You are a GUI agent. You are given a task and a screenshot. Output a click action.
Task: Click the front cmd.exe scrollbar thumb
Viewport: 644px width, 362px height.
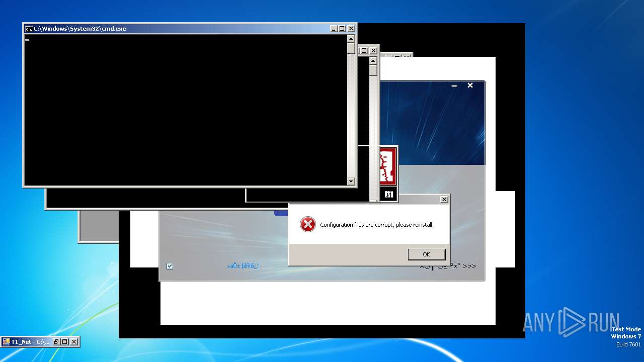[x=351, y=48]
